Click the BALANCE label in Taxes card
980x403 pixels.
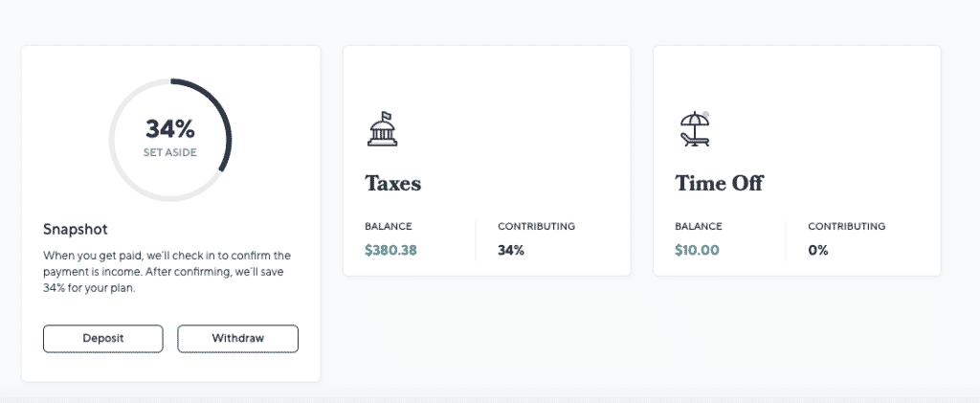tap(389, 226)
